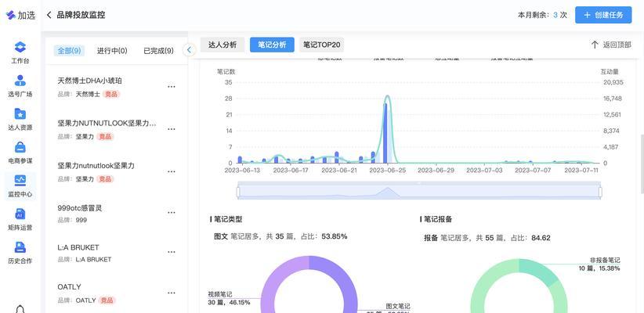This screenshot has height=313, width=644.
Task: Click the 创建任务 button
Action: click(603, 15)
